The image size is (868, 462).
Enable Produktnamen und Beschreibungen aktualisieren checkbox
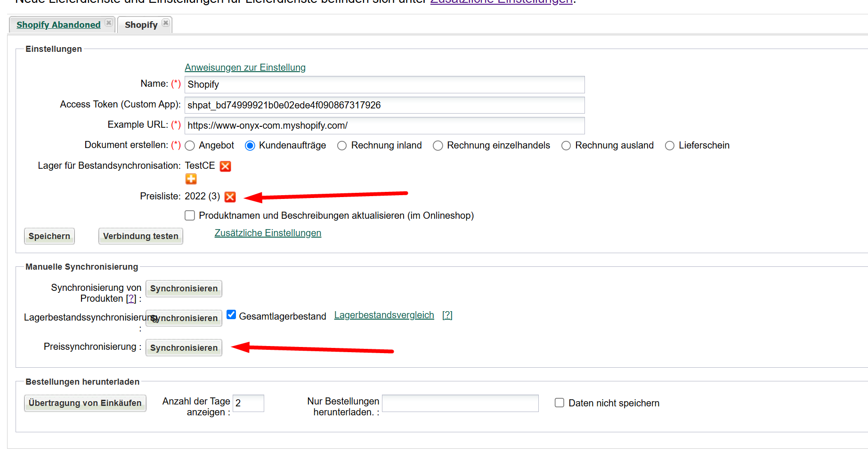(190, 215)
